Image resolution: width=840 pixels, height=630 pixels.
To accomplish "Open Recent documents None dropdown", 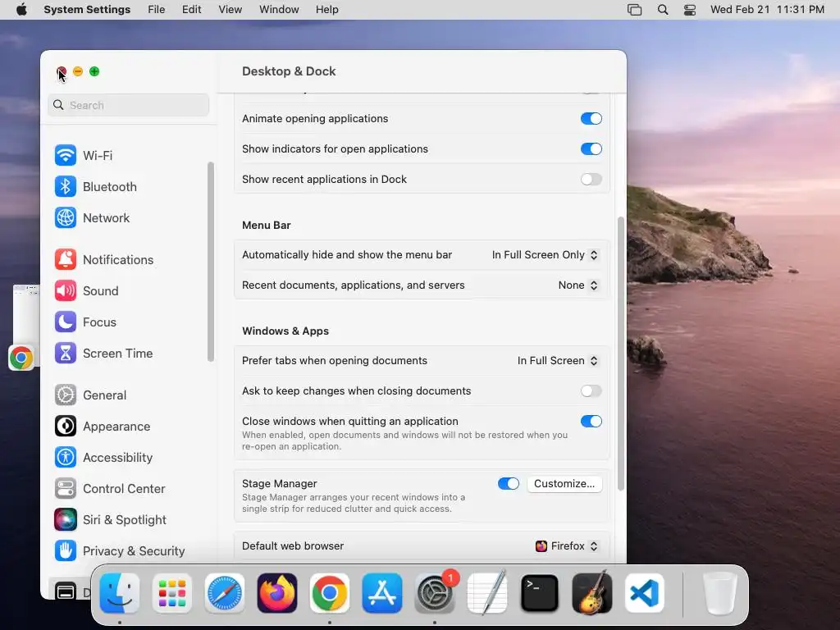I will tap(578, 285).
